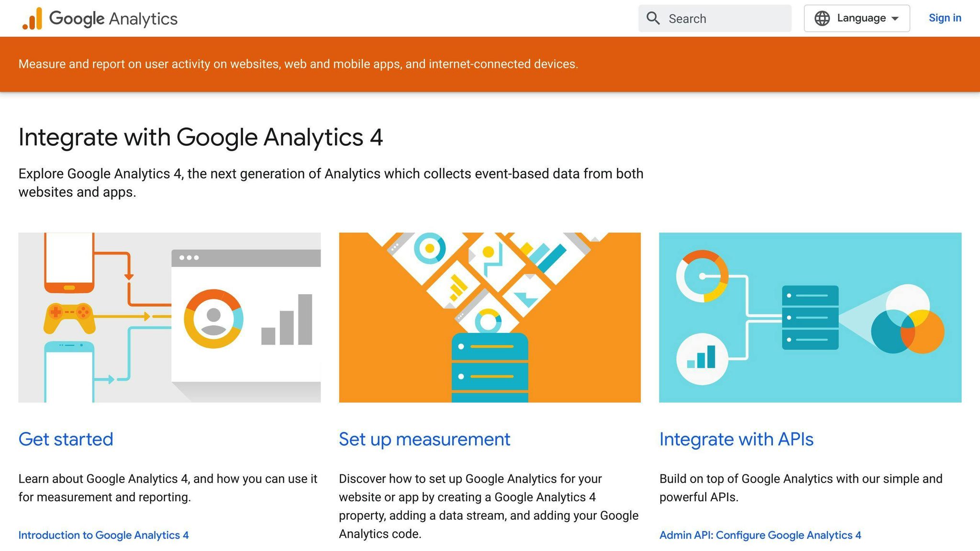Open the Get started illustration thumbnail
Screen dimensions: 980x551
point(169,318)
